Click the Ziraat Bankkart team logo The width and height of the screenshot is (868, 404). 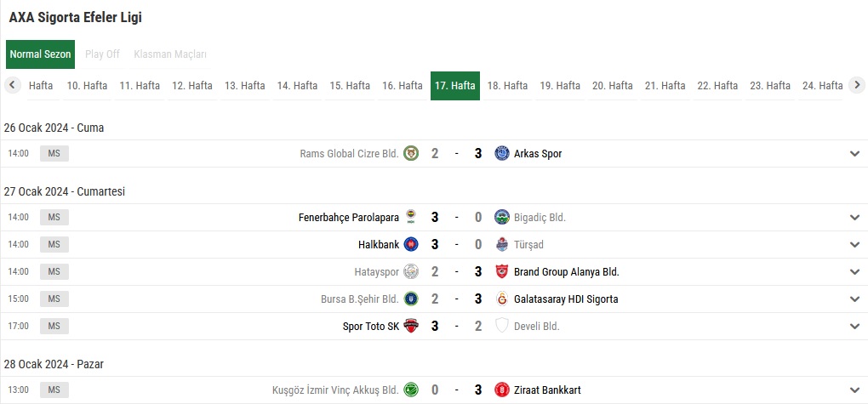[x=502, y=390]
